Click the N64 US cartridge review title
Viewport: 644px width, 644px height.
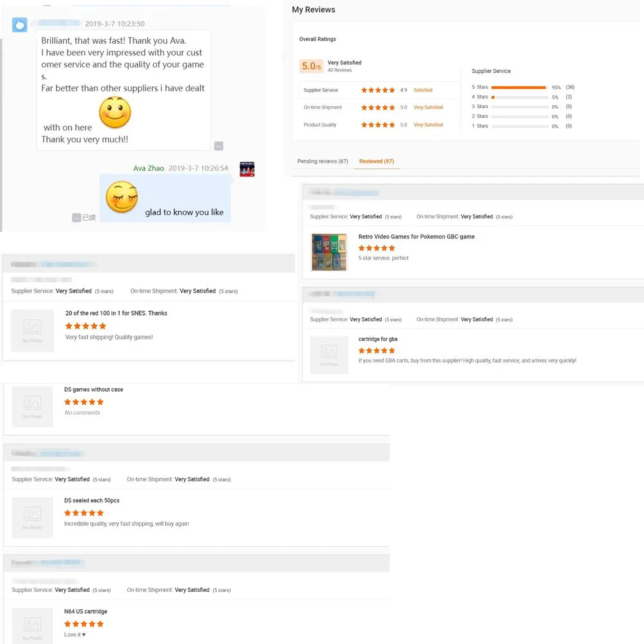tap(86, 611)
